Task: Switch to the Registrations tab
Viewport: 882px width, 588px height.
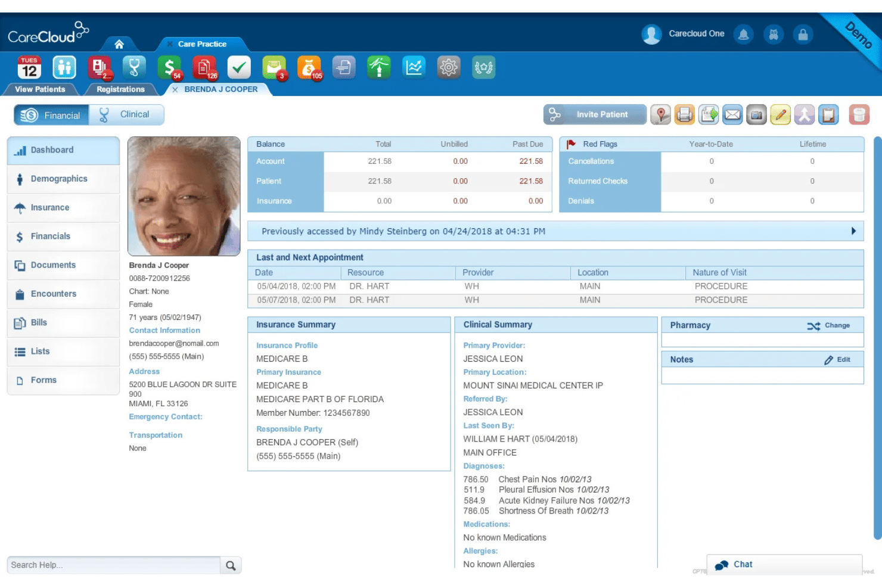Action: (120, 89)
